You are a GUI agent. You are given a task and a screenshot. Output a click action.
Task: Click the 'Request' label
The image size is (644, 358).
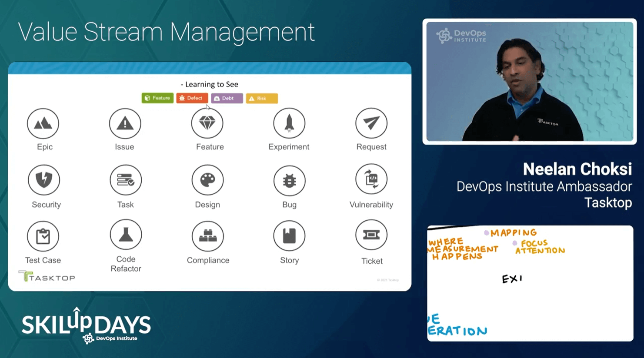point(371,147)
